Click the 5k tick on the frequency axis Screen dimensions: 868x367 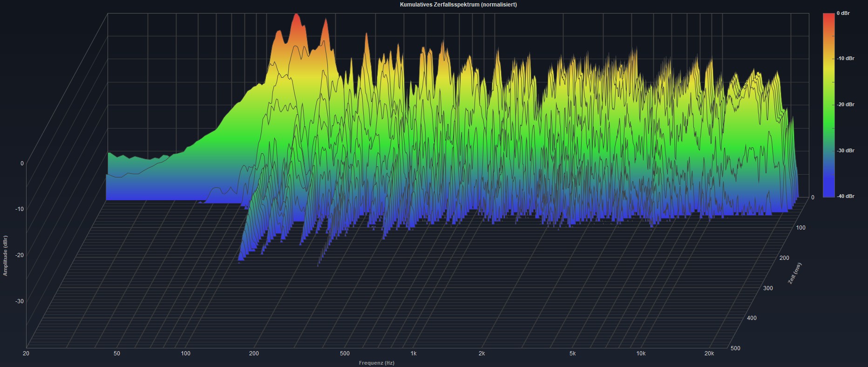point(572,353)
